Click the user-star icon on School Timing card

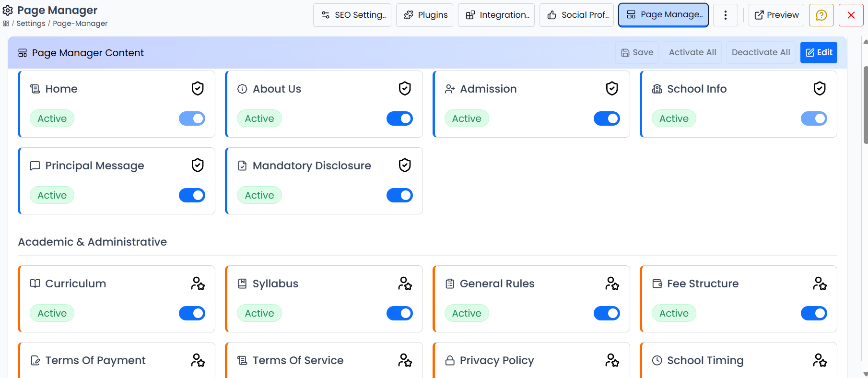coord(820,360)
